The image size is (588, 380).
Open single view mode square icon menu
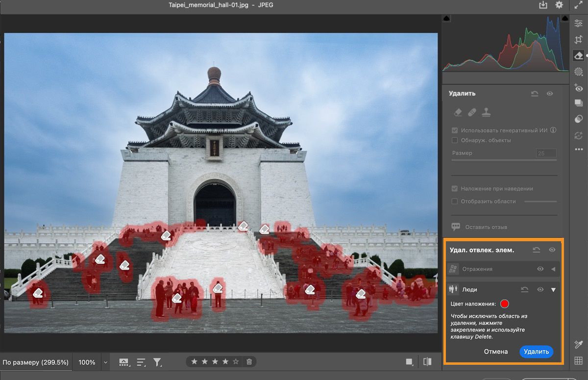click(x=410, y=362)
